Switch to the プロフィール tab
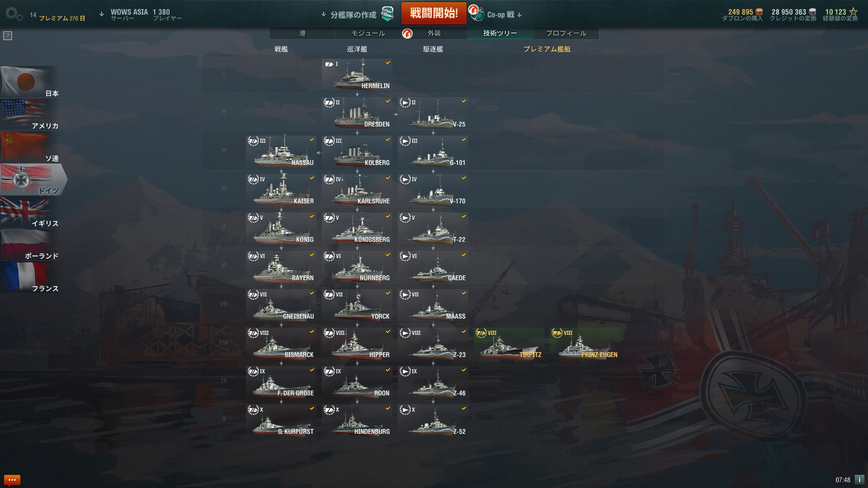Screen dimensions: 868x488 pos(566,33)
